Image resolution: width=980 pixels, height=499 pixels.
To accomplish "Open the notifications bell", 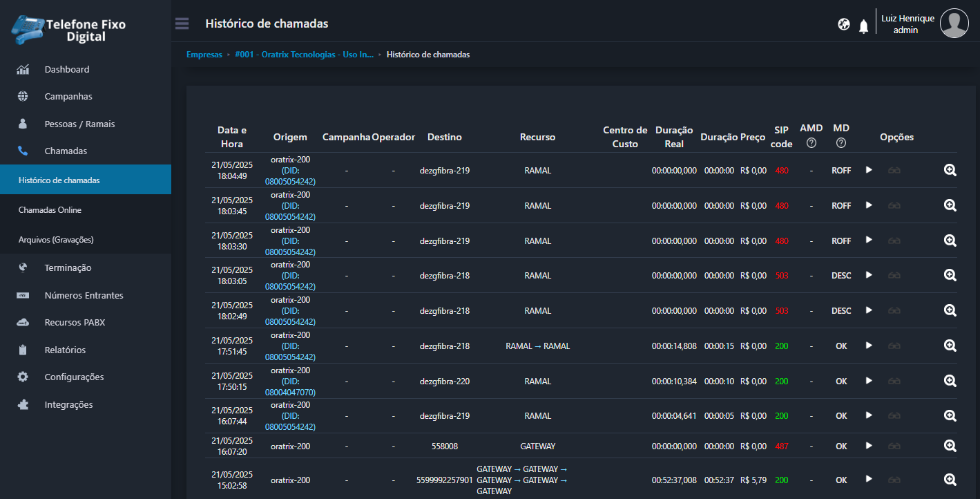I will point(863,26).
